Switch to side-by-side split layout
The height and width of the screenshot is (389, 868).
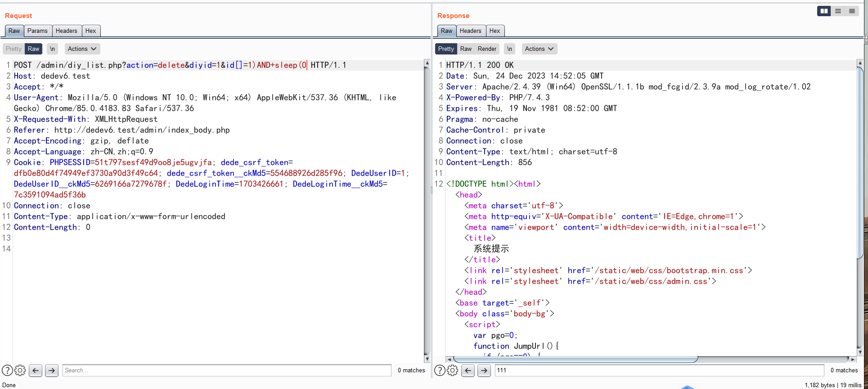coord(824,11)
